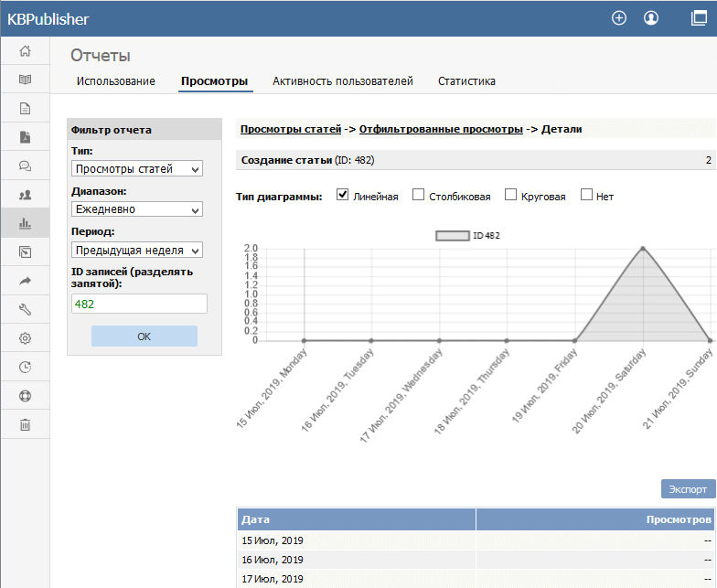This screenshot has height=588, width=717.
Task: Switch to the Активность пользователей tab
Action: tap(343, 80)
